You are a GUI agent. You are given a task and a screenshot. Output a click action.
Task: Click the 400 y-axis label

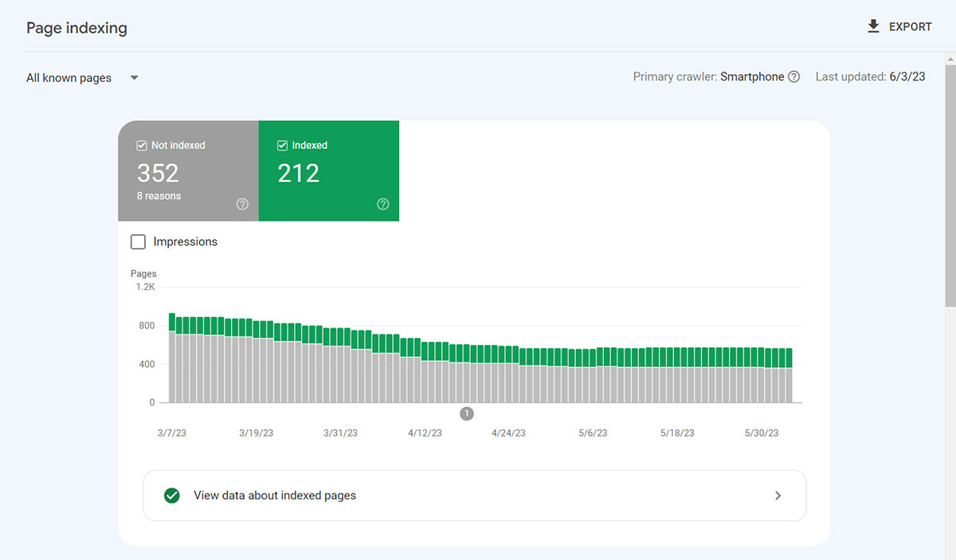pyautogui.click(x=147, y=364)
